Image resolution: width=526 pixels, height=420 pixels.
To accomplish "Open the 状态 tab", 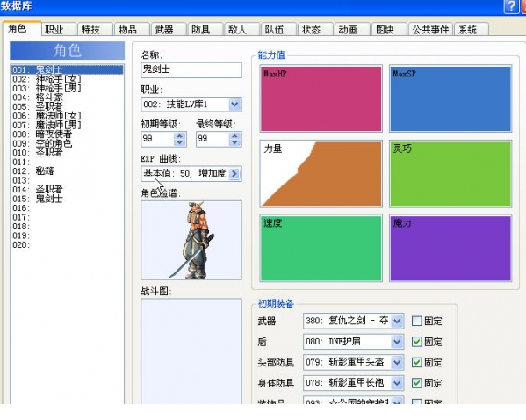I will coord(315,30).
